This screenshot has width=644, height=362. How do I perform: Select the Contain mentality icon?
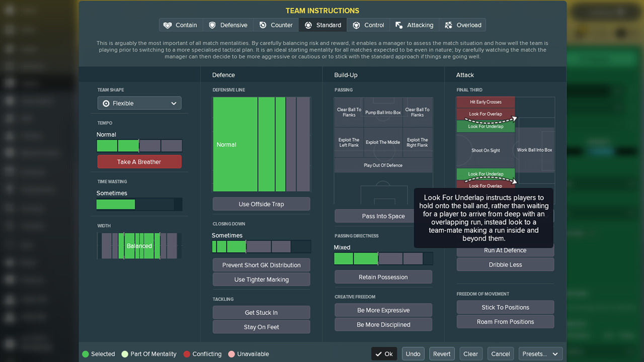click(168, 25)
